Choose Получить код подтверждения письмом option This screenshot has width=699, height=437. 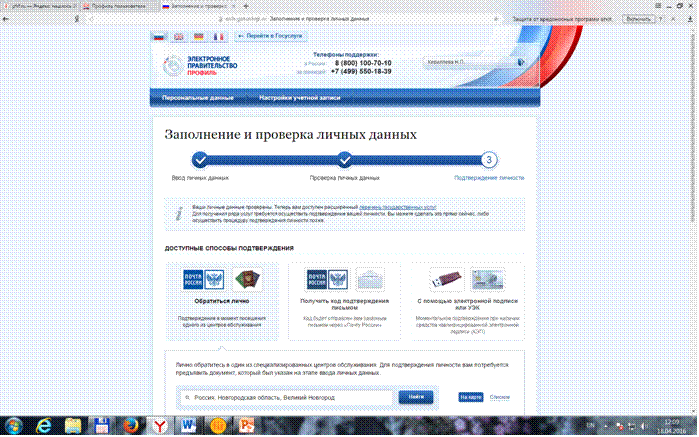click(343, 300)
